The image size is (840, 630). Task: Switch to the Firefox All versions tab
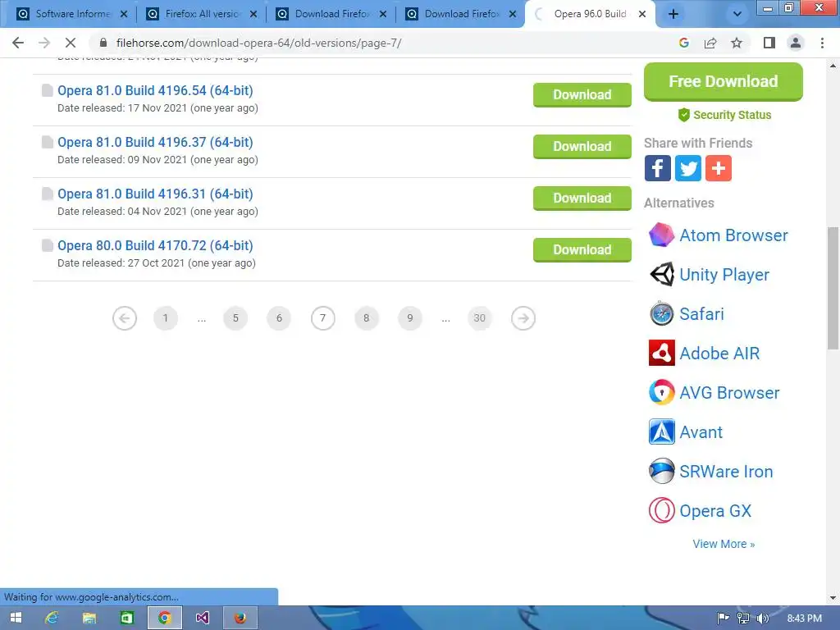[202, 14]
